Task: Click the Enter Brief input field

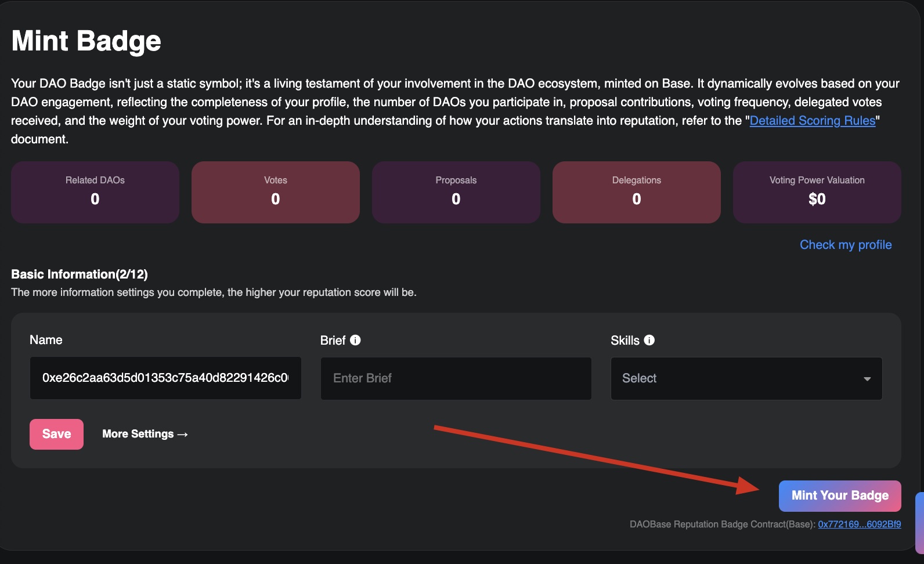Action: (456, 378)
